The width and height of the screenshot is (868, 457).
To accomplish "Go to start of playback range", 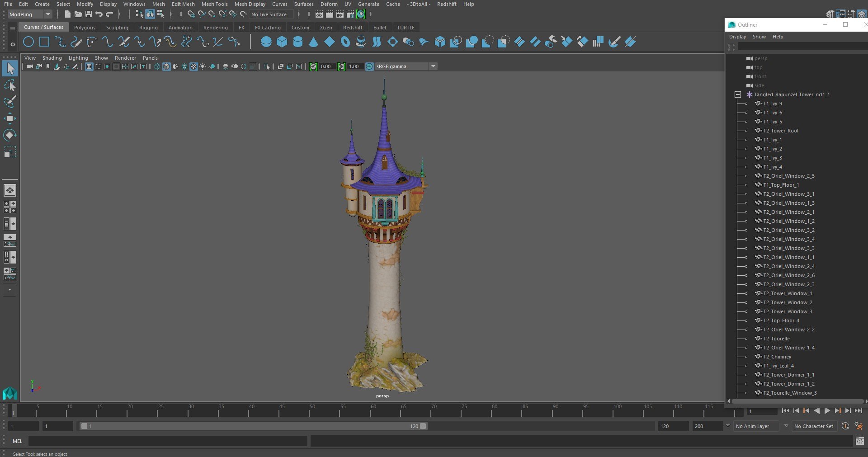I will point(786,411).
